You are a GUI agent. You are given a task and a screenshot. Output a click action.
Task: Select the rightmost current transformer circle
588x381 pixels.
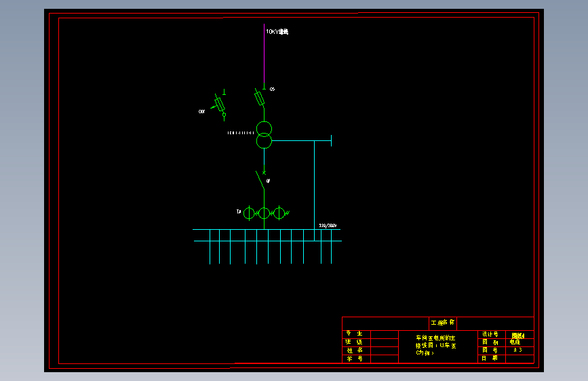[x=279, y=213]
